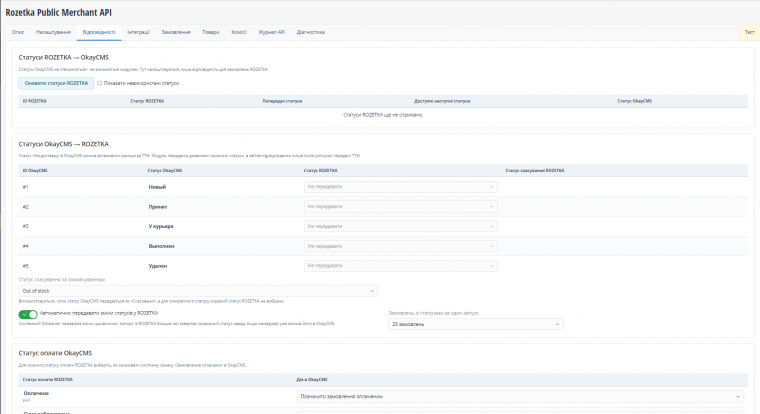Open the Інтеграції tab
The height and width of the screenshot is (414, 760).
[x=139, y=32]
